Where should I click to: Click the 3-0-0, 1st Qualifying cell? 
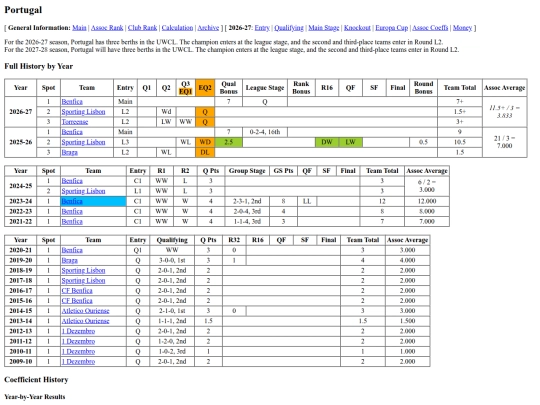(172, 260)
